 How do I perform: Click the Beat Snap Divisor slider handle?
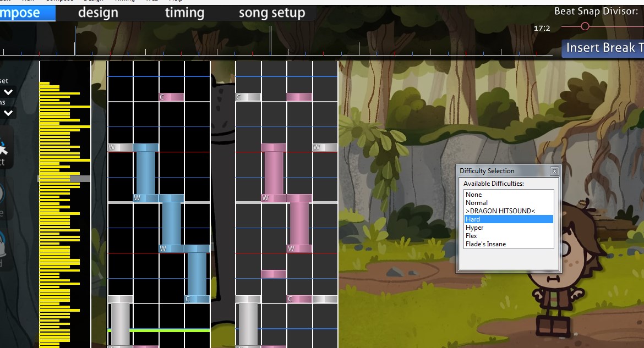[585, 26]
